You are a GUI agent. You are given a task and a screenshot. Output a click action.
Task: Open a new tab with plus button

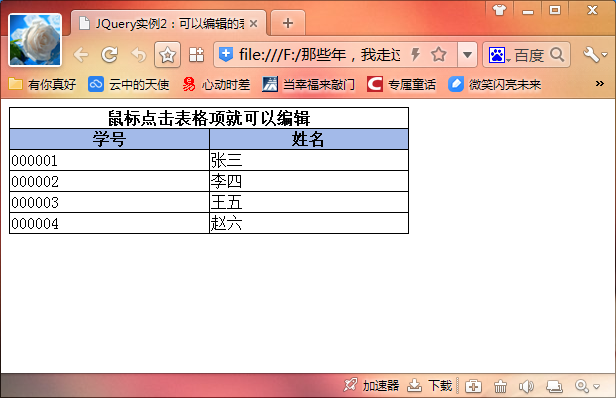[x=288, y=23]
